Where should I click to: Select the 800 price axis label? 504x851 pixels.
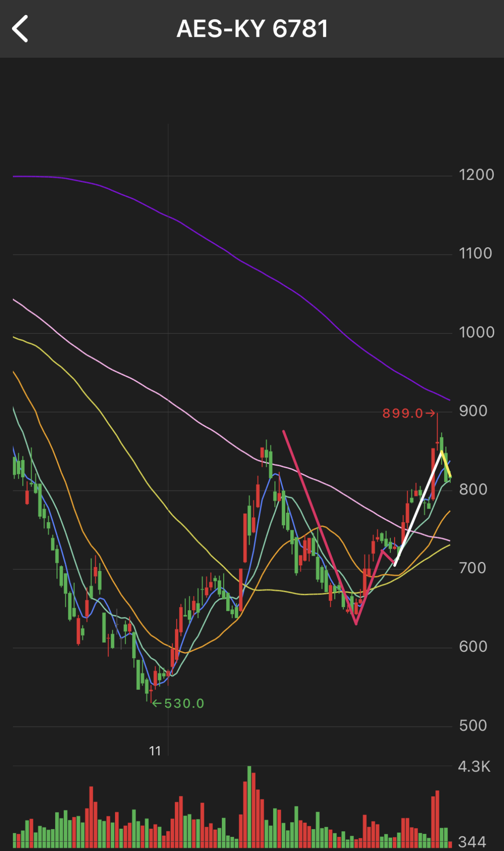point(473,489)
